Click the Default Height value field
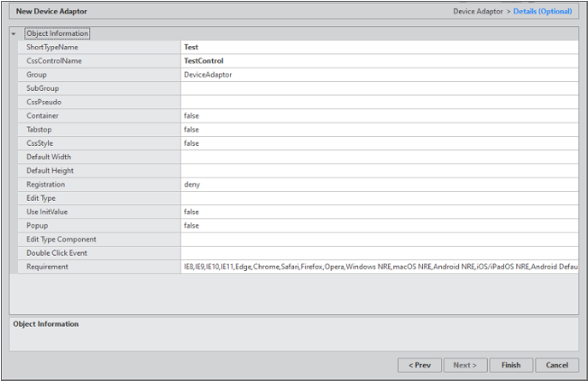The width and height of the screenshot is (588, 381). click(x=379, y=170)
